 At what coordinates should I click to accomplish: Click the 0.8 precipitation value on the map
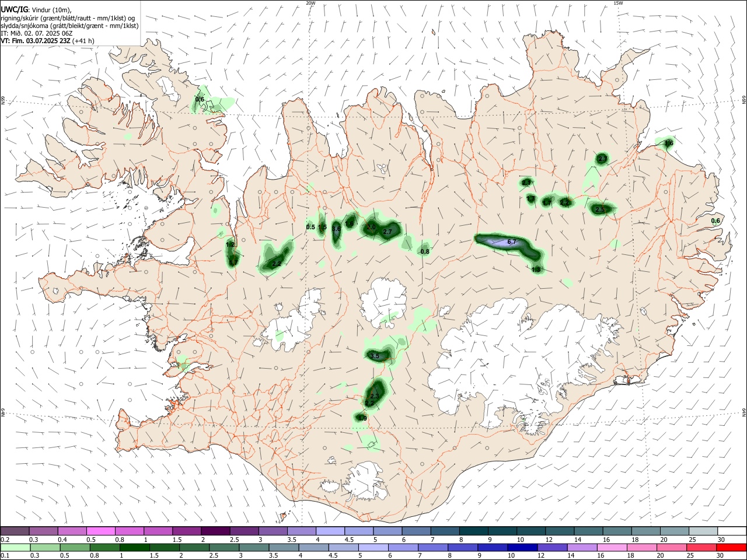(425, 251)
